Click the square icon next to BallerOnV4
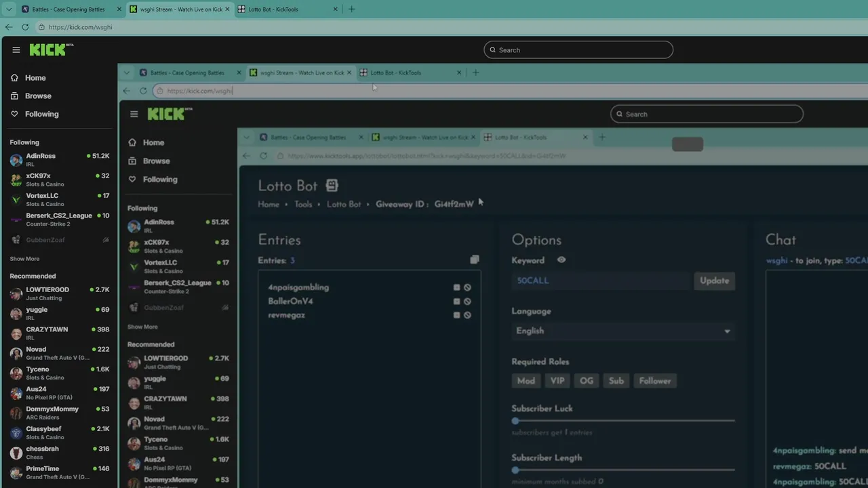 tap(456, 302)
